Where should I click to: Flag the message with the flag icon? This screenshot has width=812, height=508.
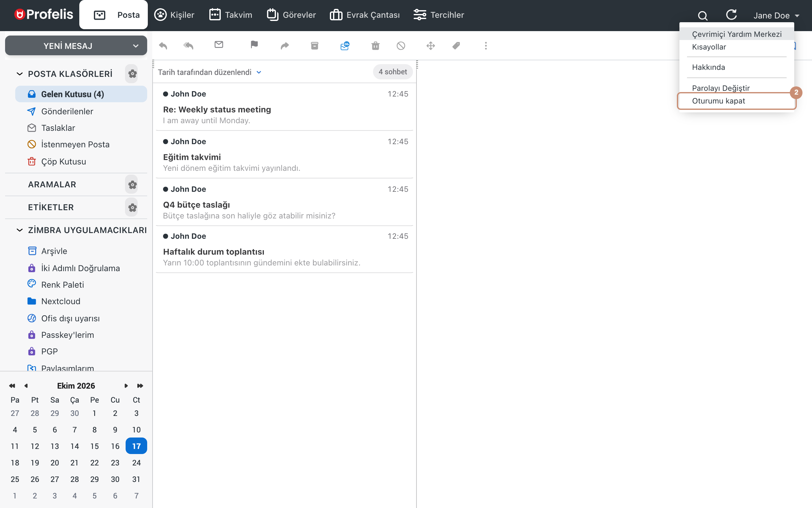254,44
